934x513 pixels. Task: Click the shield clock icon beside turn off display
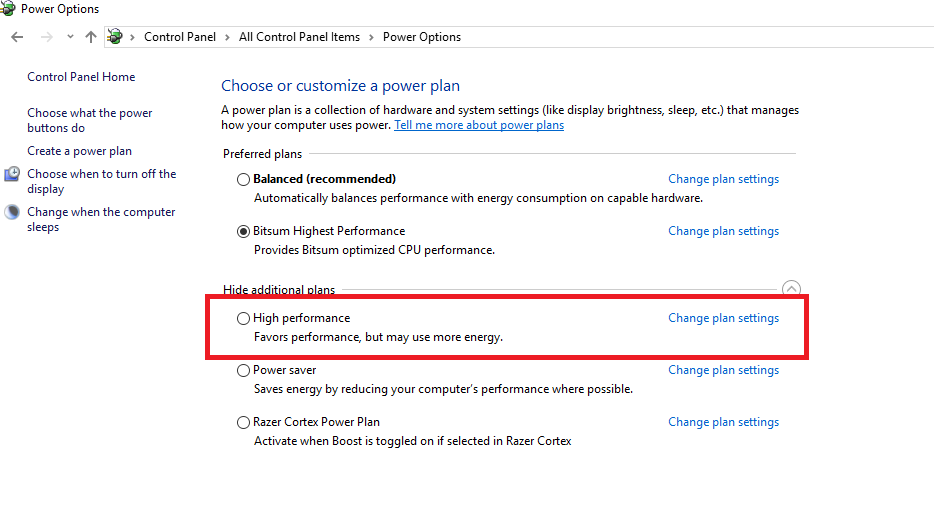(x=12, y=174)
